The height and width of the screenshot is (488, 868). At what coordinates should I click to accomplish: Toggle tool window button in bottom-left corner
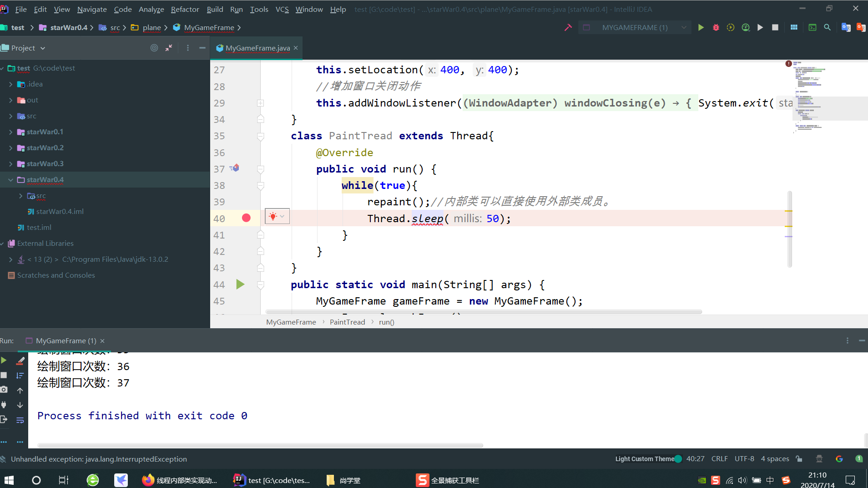4,459
